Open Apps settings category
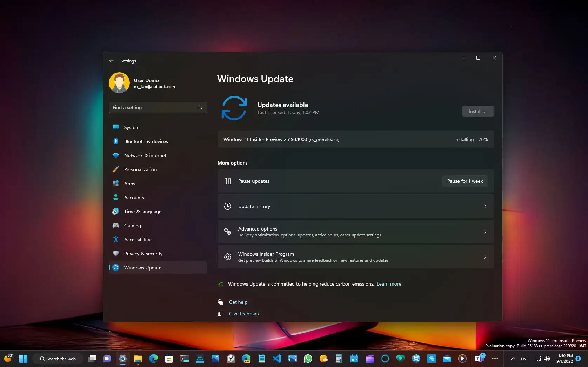 coord(158,183)
